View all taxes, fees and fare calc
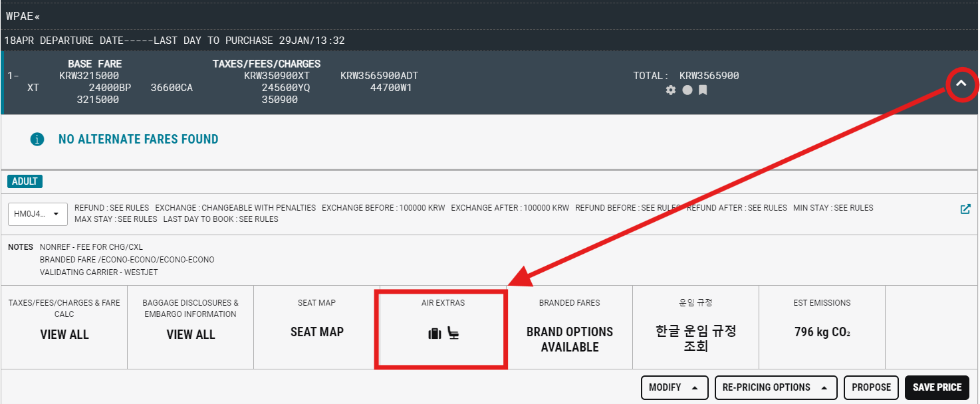980x404 pixels. [64, 334]
